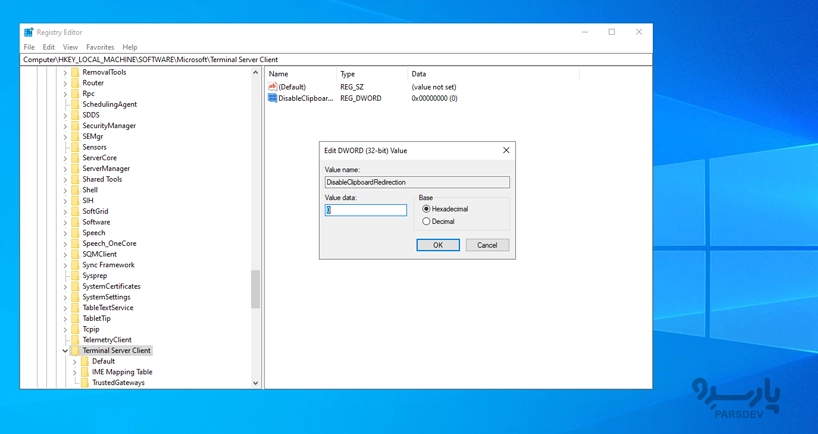Click the Router folder icon

(75, 83)
